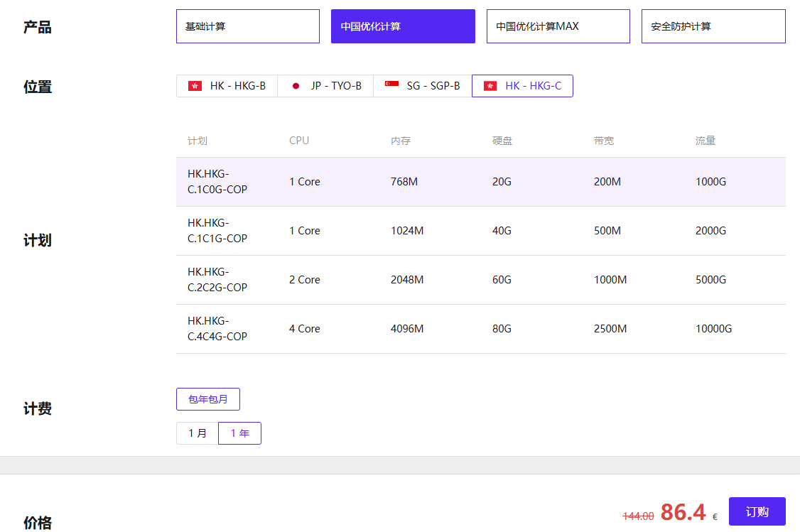Click the Singapore flag icon for SG - SGP-B
The height and width of the screenshot is (532, 800).
391,85
